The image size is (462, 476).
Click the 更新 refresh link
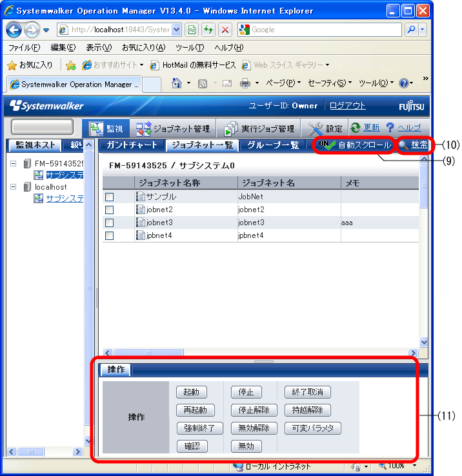(365, 128)
